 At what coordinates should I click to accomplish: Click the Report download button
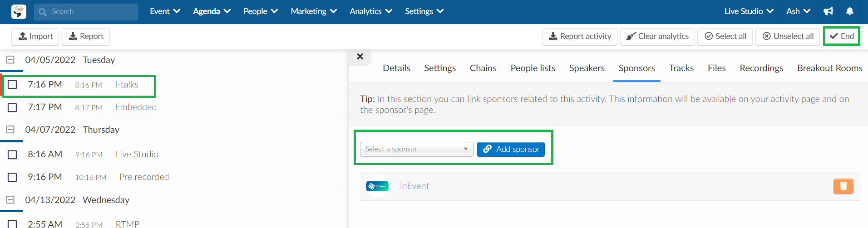click(86, 36)
